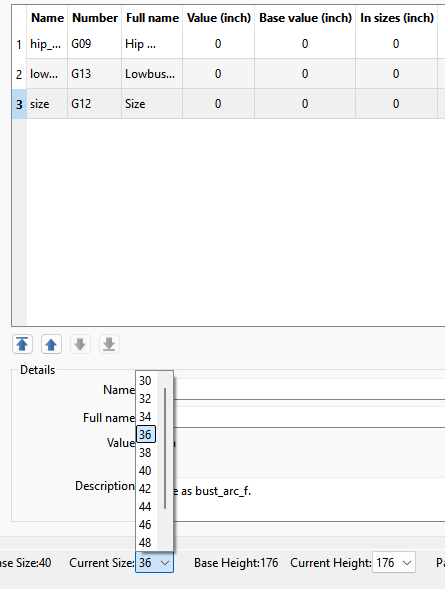The height and width of the screenshot is (589, 445).
Task: Click the size list scrollbar
Action: click(x=165, y=449)
